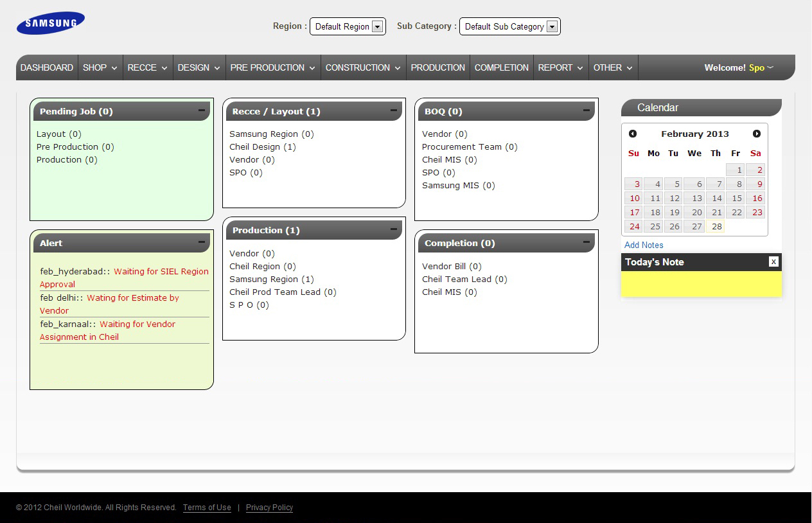This screenshot has width=812, height=523.
Task: Minimize the Completion panel
Action: click(x=587, y=242)
